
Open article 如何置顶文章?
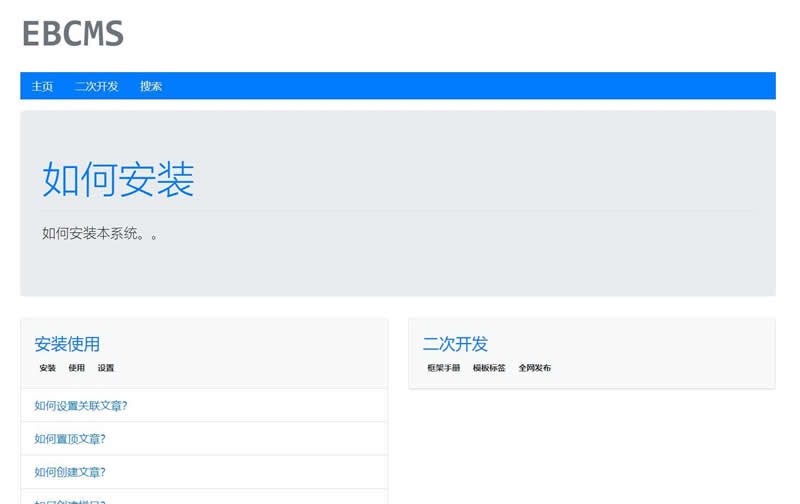point(70,439)
